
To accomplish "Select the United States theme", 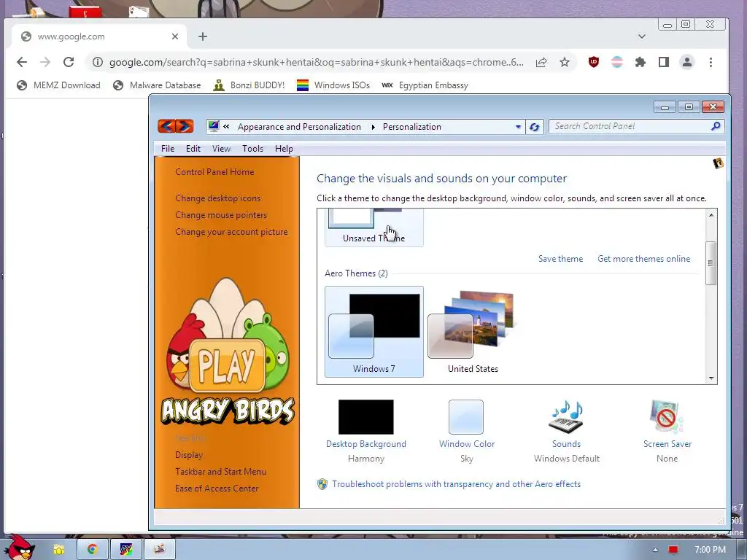I will click(473, 332).
